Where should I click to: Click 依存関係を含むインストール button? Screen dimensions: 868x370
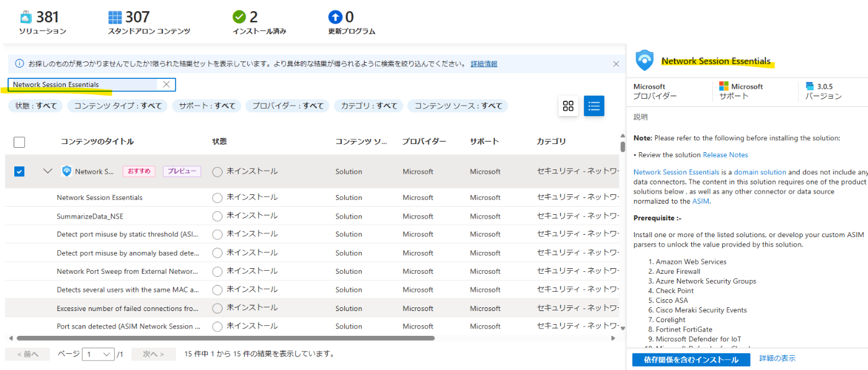(x=691, y=359)
